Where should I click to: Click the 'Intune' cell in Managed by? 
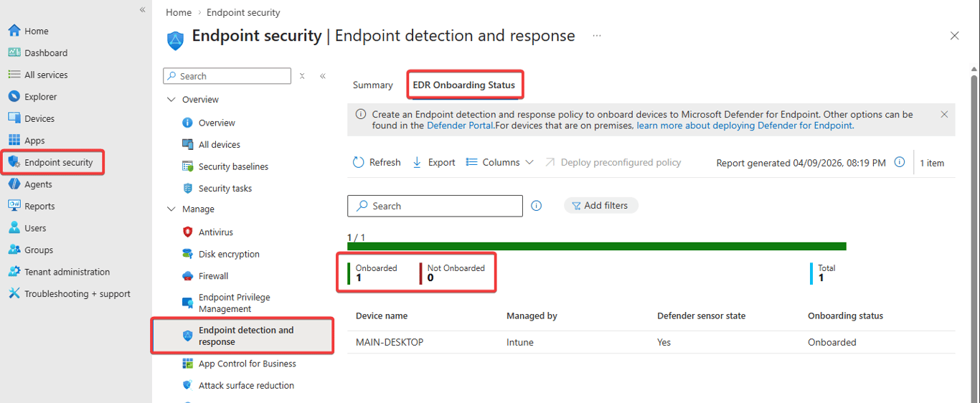520,342
